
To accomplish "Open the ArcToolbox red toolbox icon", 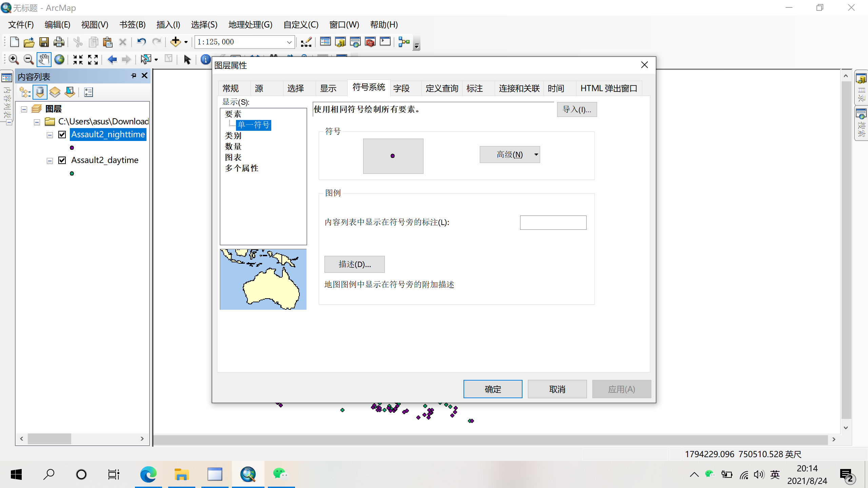I will (370, 42).
